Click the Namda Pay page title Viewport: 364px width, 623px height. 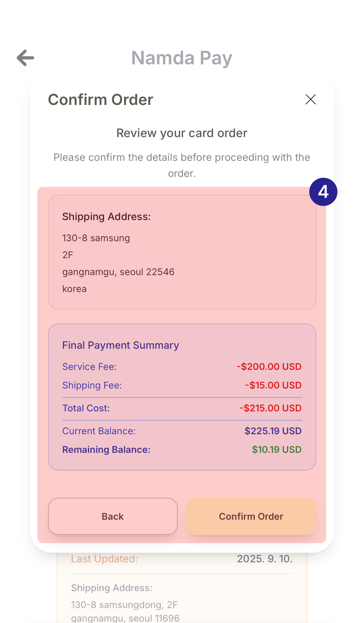(x=182, y=58)
